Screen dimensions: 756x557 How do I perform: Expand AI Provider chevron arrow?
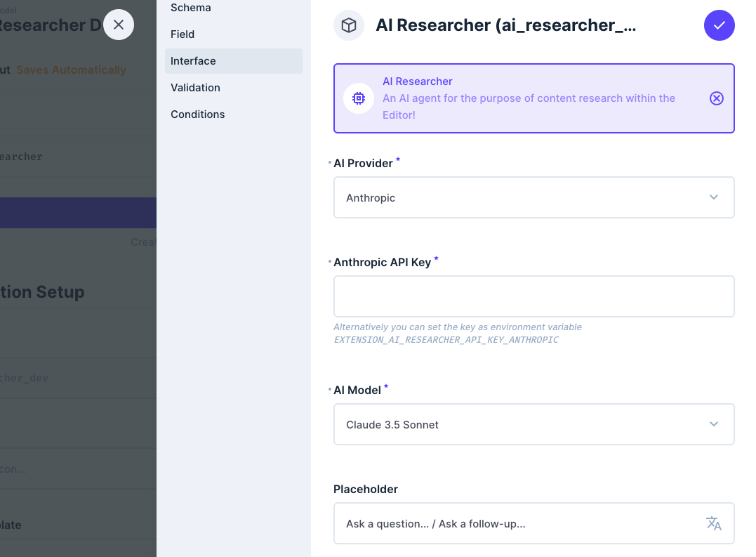(714, 197)
